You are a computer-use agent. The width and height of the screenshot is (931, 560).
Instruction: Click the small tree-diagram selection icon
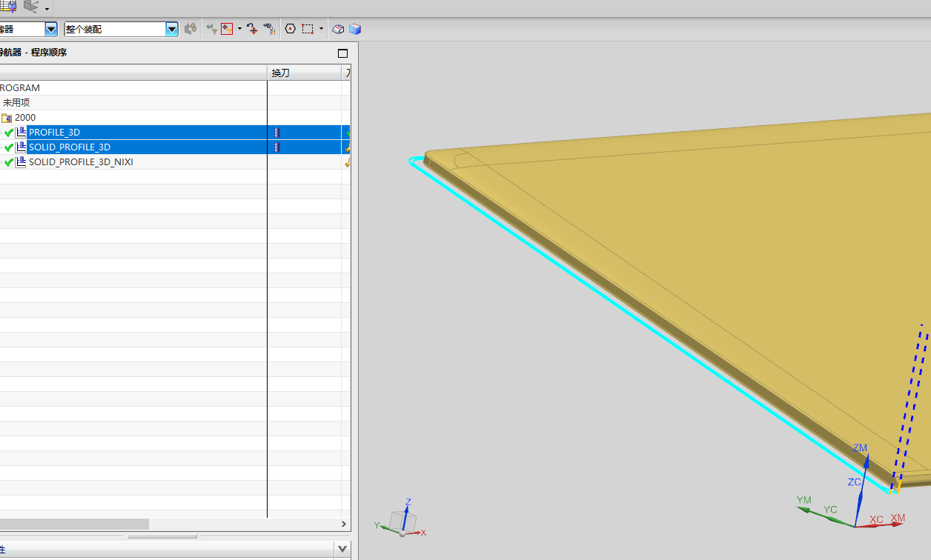pos(269,29)
